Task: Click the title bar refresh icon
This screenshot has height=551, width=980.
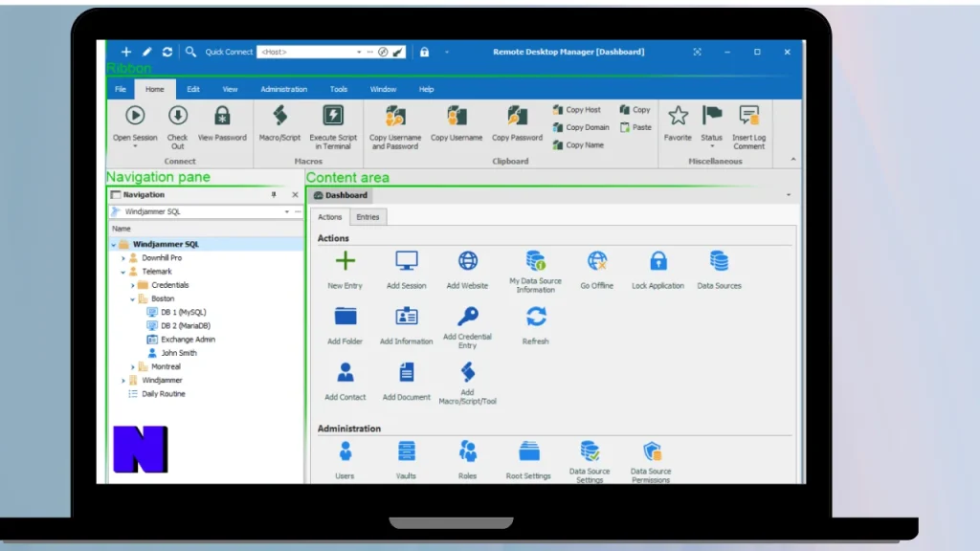Action: pos(167,52)
